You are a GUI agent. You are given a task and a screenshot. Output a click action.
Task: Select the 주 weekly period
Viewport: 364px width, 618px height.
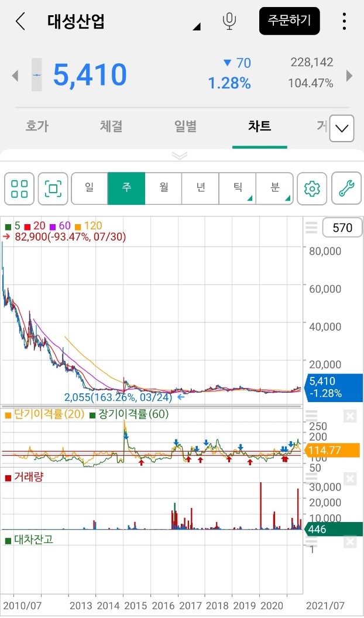(x=126, y=189)
